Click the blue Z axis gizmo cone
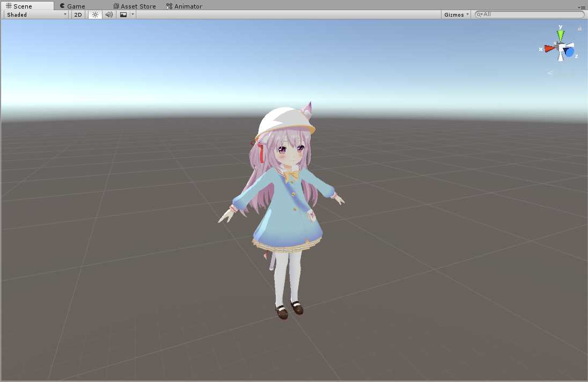Screen dimensions: 588x382 click(570, 52)
